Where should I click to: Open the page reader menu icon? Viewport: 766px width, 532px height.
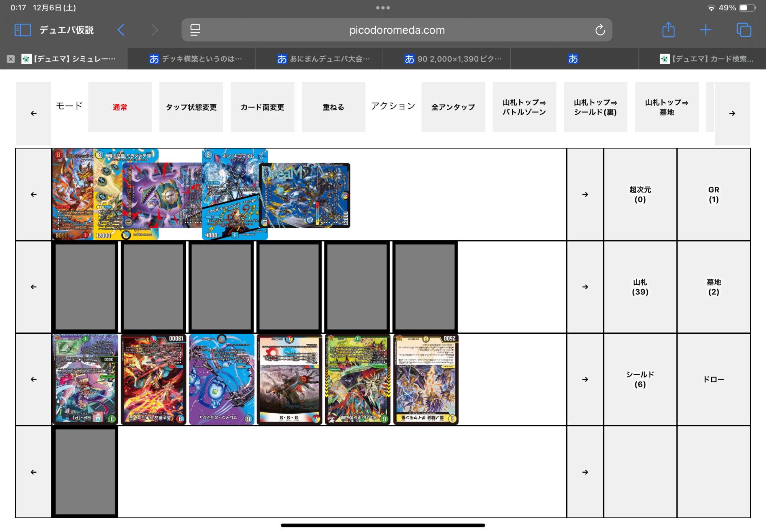[x=195, y=30]
